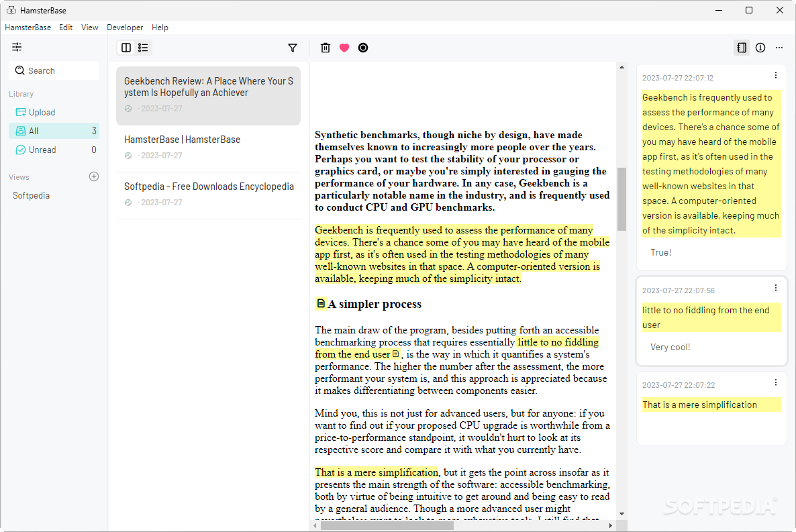Screen dimensions: 796x532
Task: Click the 'Very cool!' annotation comment
Action: coord(670,348)
